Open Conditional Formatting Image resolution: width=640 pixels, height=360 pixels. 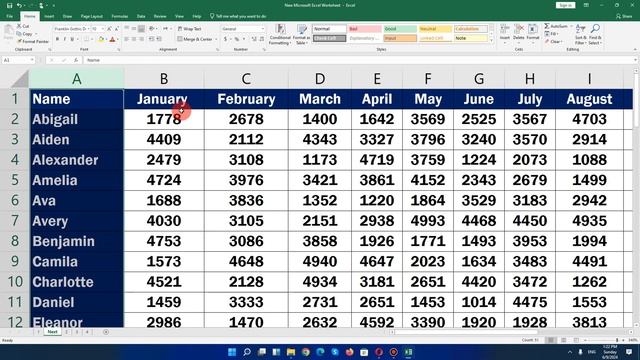pyautogui.click(x=280, y=35)
